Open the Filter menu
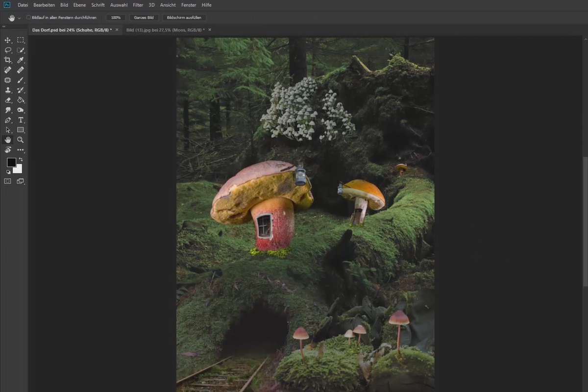The width and height of the screenshot is (588, 392). [138, 5]
